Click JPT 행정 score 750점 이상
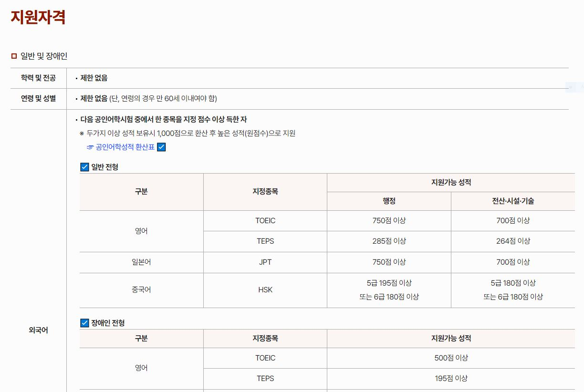Screen dimensions: 584x392 (389, 262)
